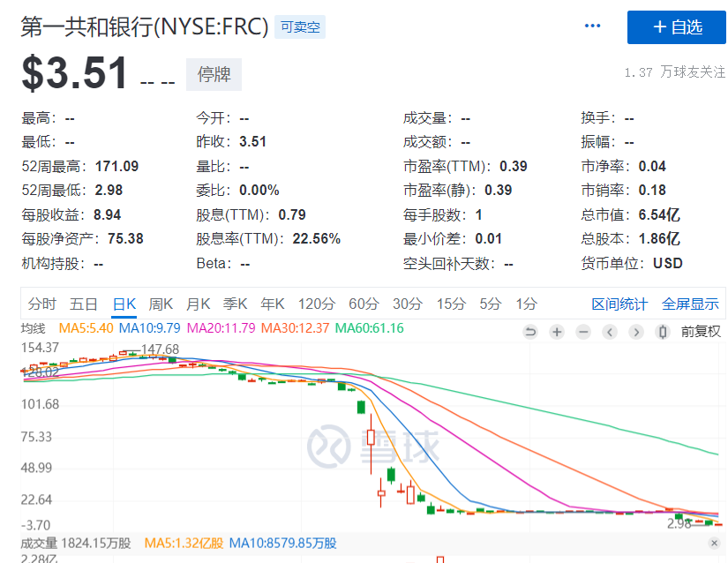Move chart right with the right chevron icon
This screenshot has width=728, height=563.
pos(636,332)
